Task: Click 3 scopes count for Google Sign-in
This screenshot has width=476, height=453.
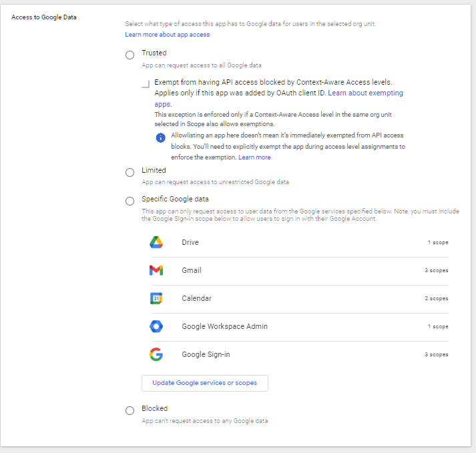Action: pos(437,354)
